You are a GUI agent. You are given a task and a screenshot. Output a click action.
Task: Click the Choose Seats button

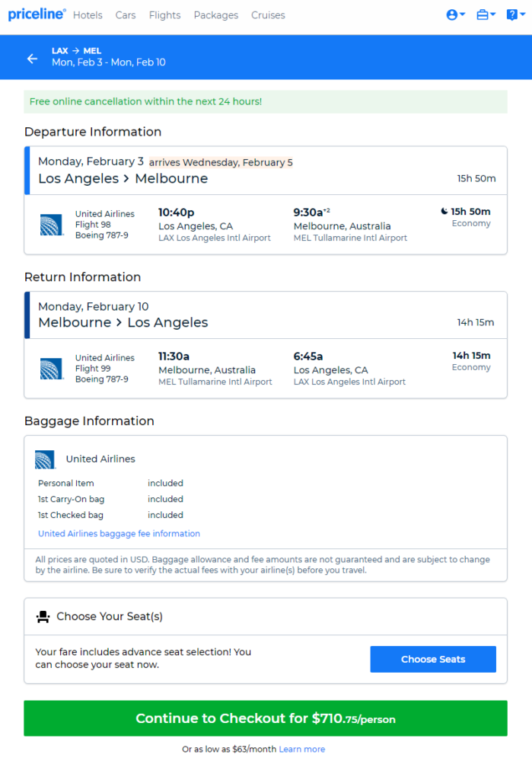tap(433, 659)
